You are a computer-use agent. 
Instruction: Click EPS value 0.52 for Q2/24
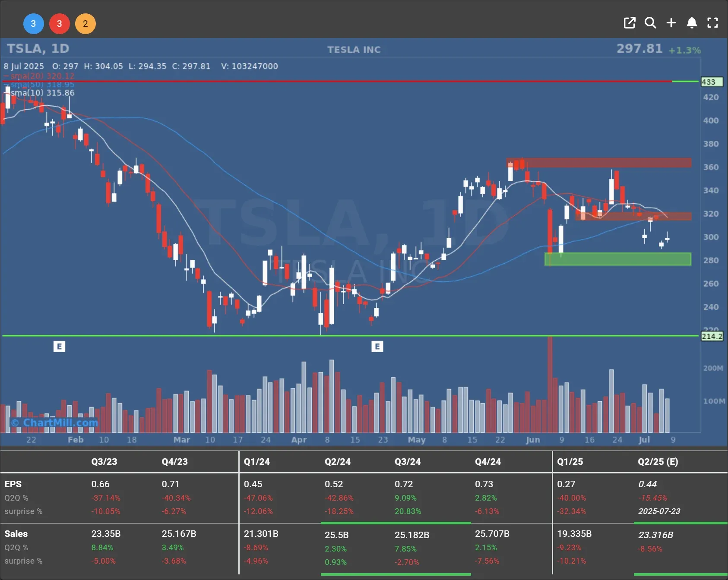(334, 484)
